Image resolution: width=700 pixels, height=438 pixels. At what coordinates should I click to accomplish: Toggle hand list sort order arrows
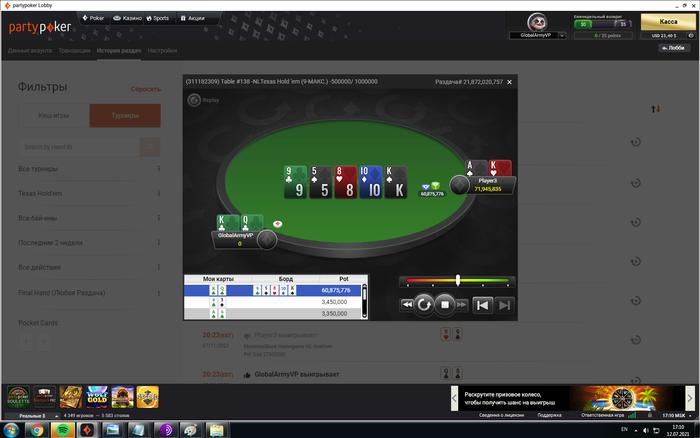[655, 109]
